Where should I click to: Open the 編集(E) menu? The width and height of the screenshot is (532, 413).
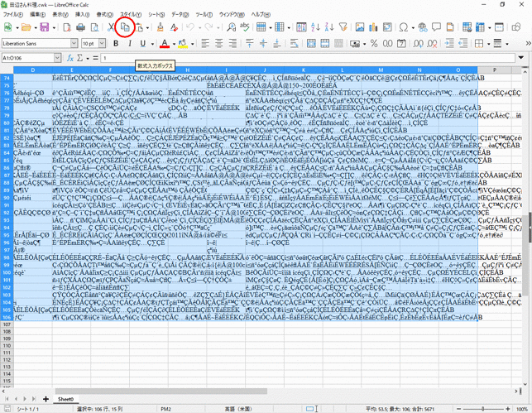click(37, 15)
